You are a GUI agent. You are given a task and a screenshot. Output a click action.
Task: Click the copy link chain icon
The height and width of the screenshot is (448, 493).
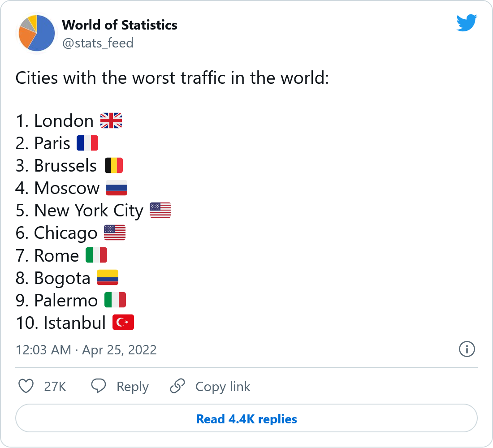[178, 386]
